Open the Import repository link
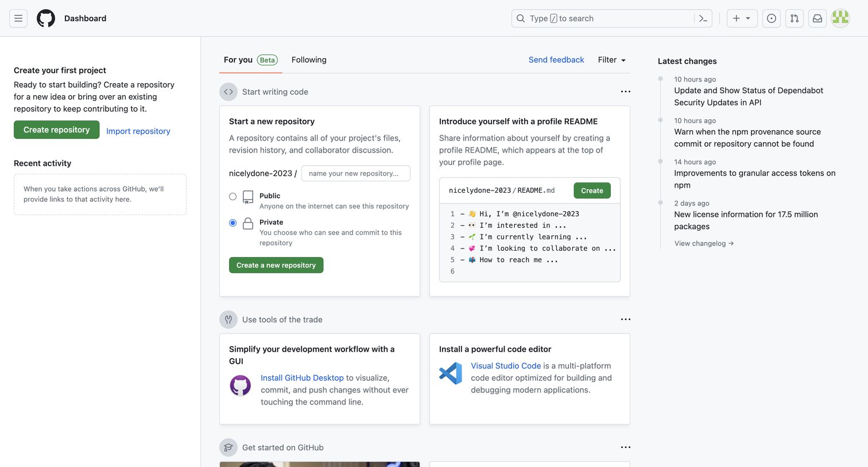This screenshot has width=868, height=467. pos(138,131)
